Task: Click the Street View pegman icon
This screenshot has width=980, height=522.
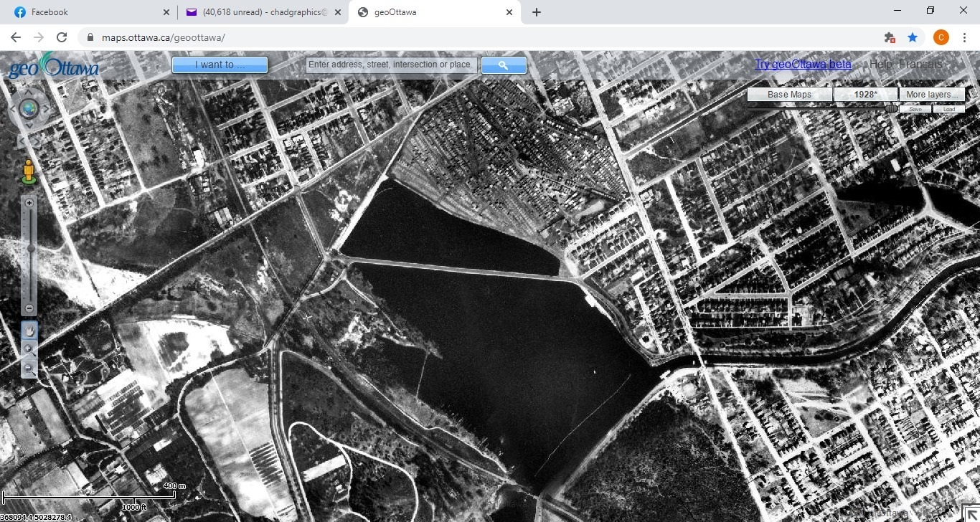Action: pyautogui.click(x=29, y=171)
